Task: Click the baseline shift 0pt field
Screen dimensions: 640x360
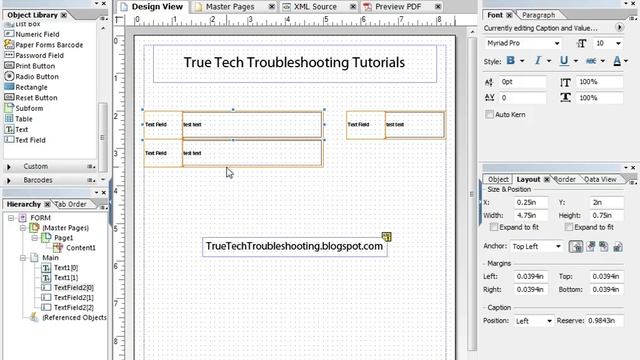Action: 522,82
